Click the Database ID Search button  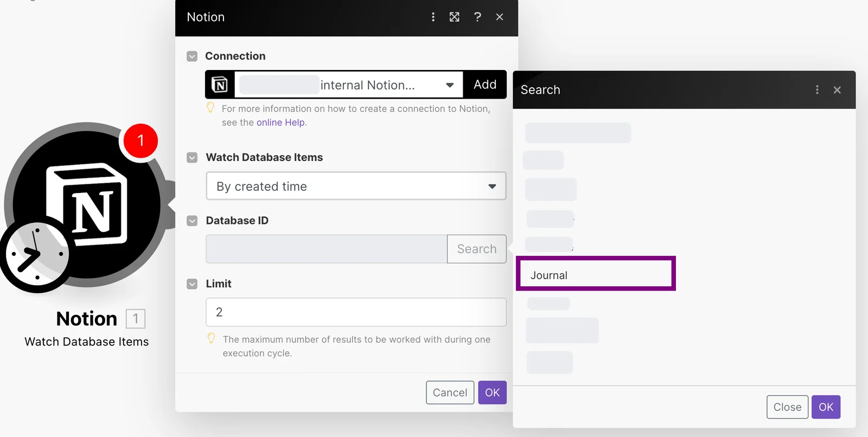click(477, 249)
